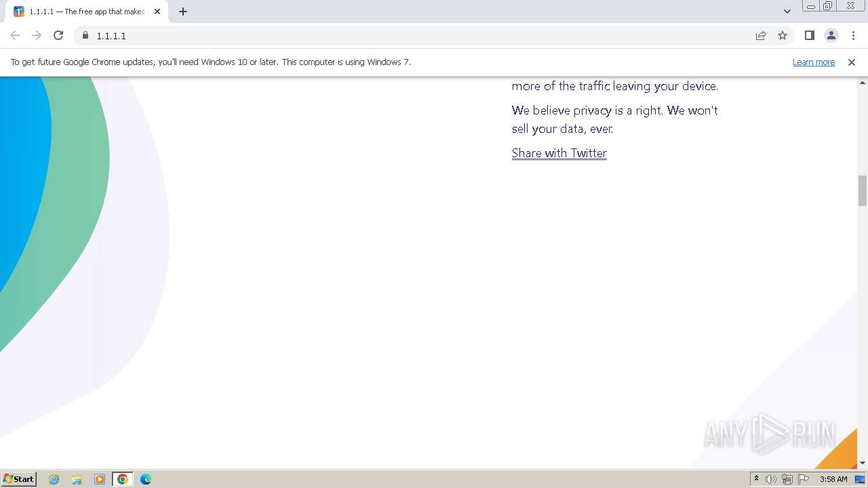View site information via the padlock icon

(x=85, y=35)
